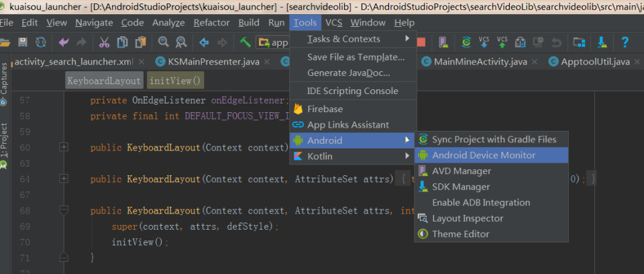This screenshot has height=274, width=644.
Task: Click the Synchronize toolbar icon
Action: tap(41, 42)
